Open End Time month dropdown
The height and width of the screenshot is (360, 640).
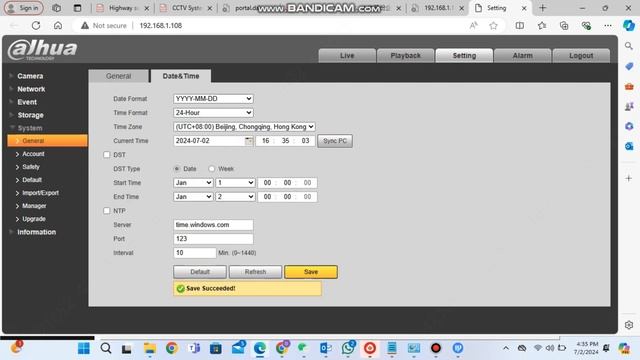193,197
